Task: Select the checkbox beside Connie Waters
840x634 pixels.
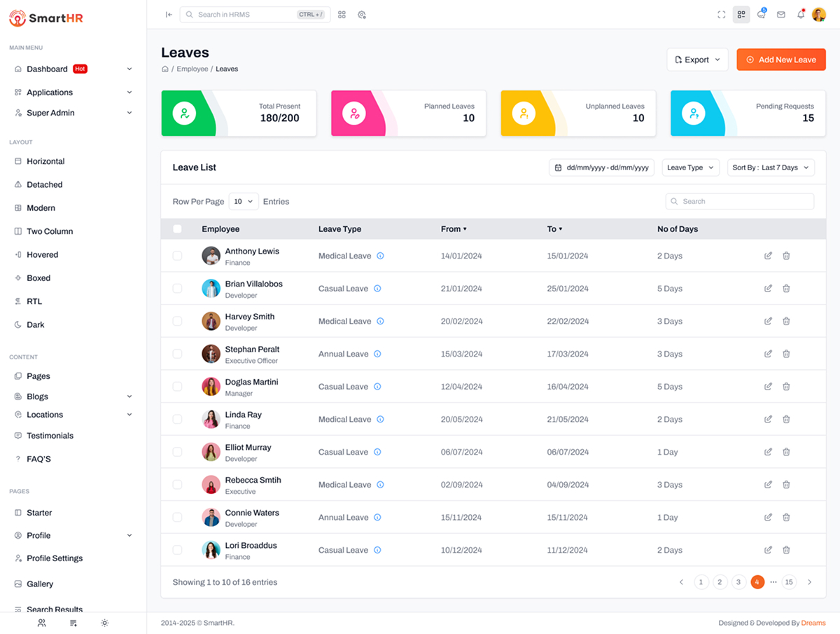Action: pos(177,517)
